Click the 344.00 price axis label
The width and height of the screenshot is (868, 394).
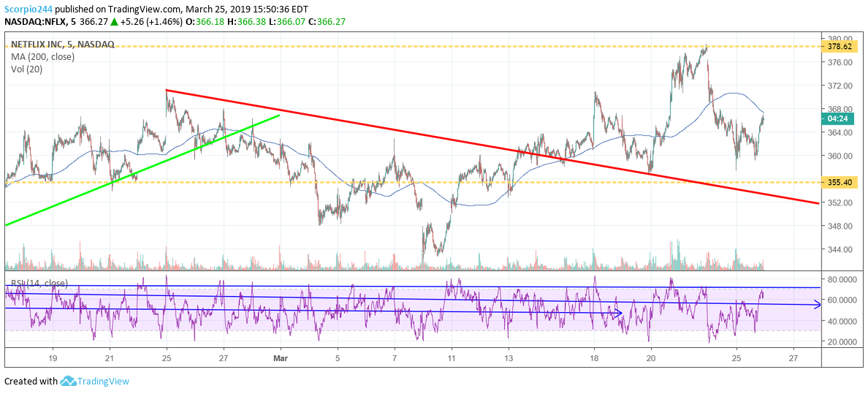point(840,249)
